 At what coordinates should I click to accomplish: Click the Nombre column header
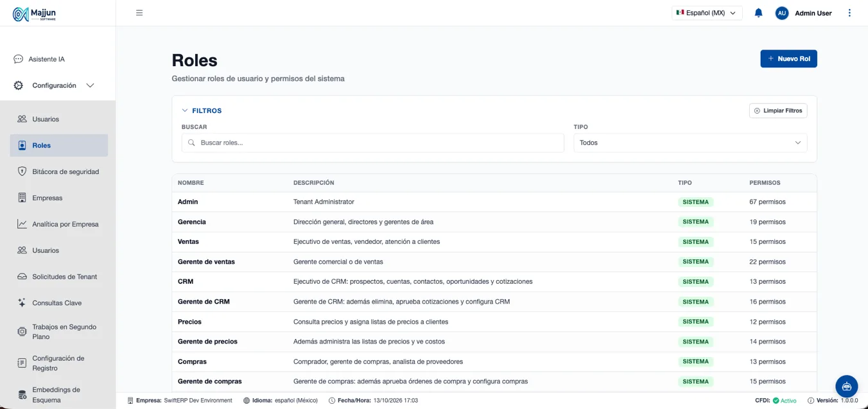191,183
